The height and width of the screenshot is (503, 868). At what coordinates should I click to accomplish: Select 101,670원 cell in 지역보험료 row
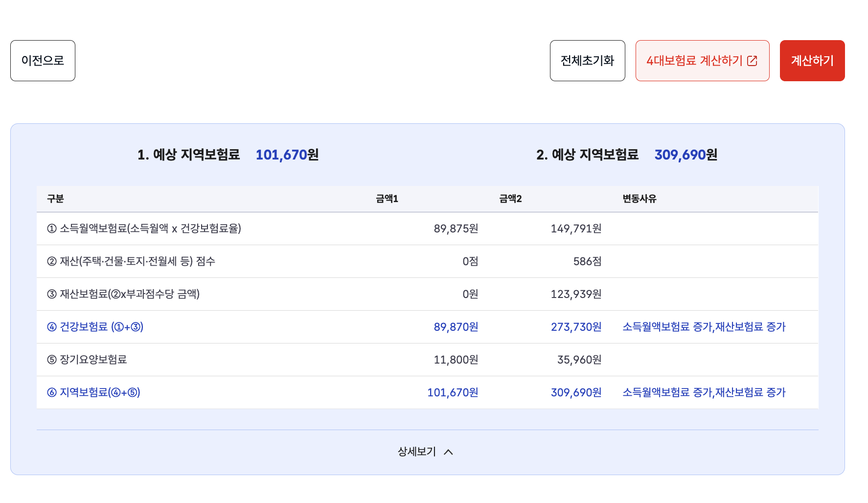point(453,392)
